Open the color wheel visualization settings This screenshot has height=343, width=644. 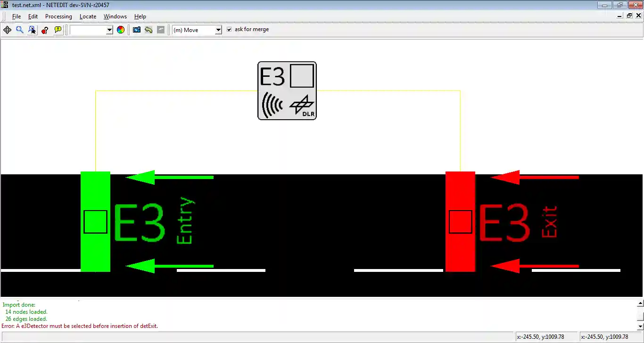click(121, 30)
